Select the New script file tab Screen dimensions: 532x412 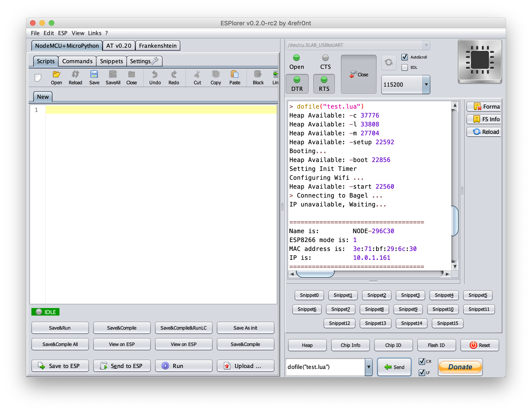click(x=43, y=97)
